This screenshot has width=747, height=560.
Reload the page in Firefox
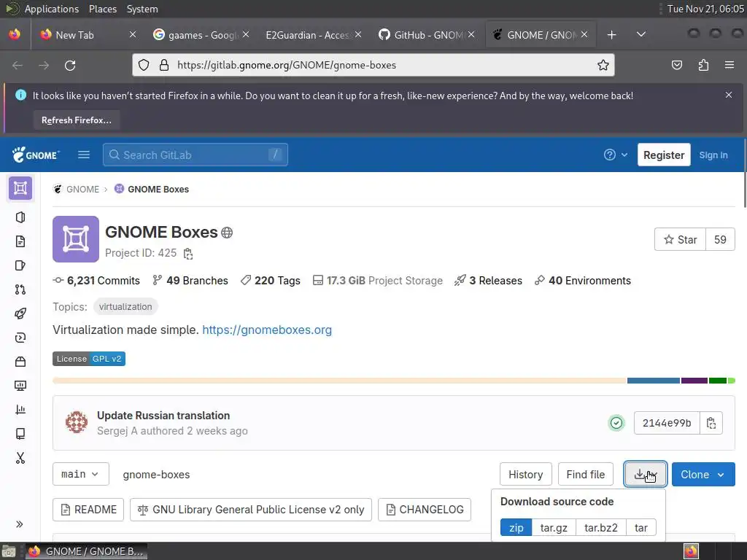tap(70, 65)
